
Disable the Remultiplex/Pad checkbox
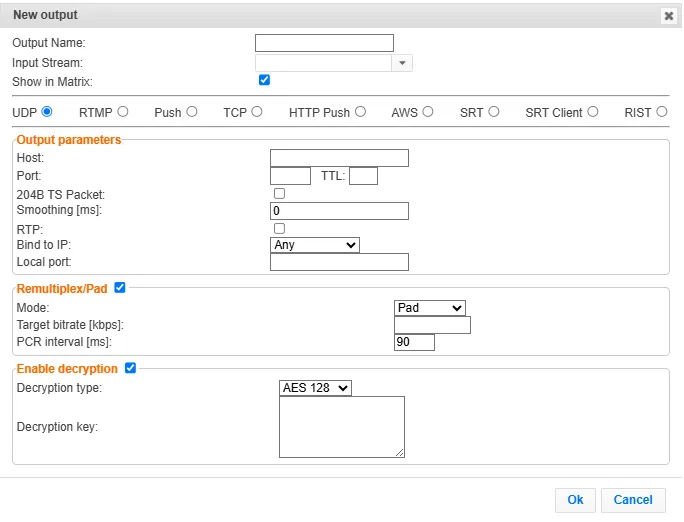(120, 288)
